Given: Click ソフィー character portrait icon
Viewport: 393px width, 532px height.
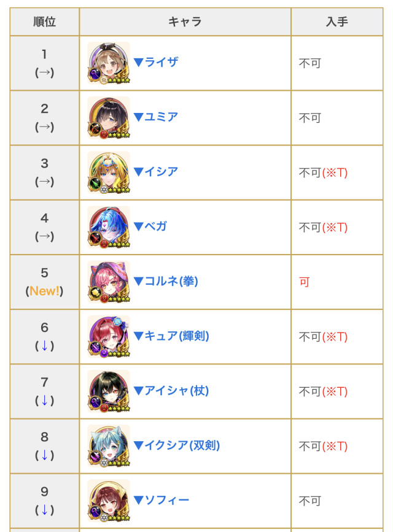Looking at the screenshot, I should (x=109, y=501).
